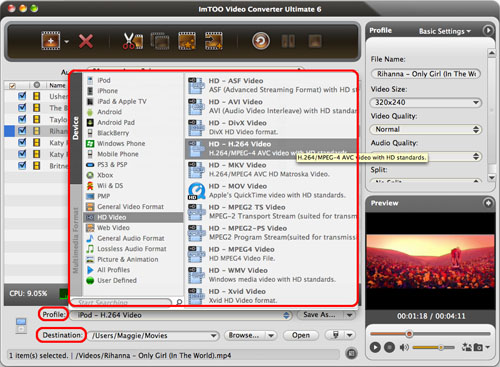Click the File Name input field
Image resolution: width=500 pixels, height=367 pixels.
(426, 74)
